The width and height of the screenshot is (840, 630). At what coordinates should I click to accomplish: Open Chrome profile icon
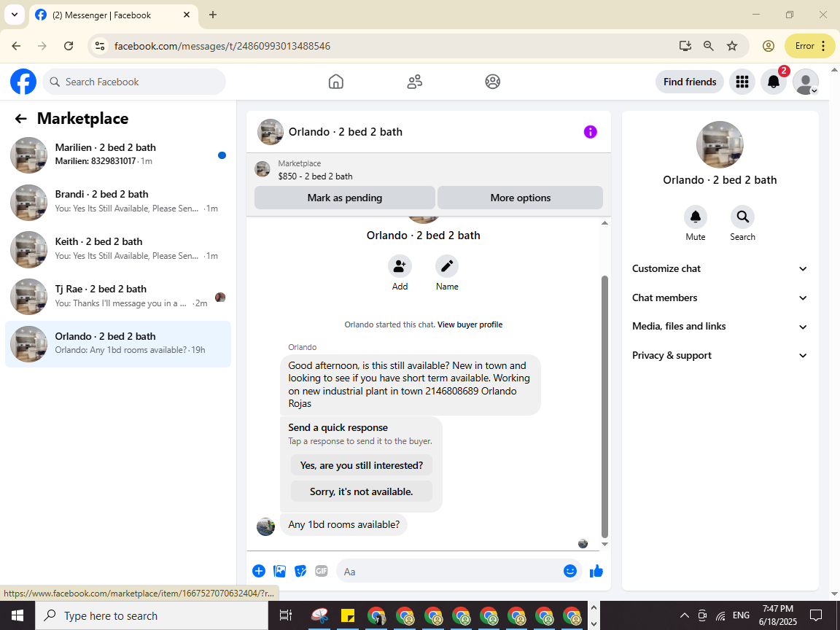click(x=769, y=46)
